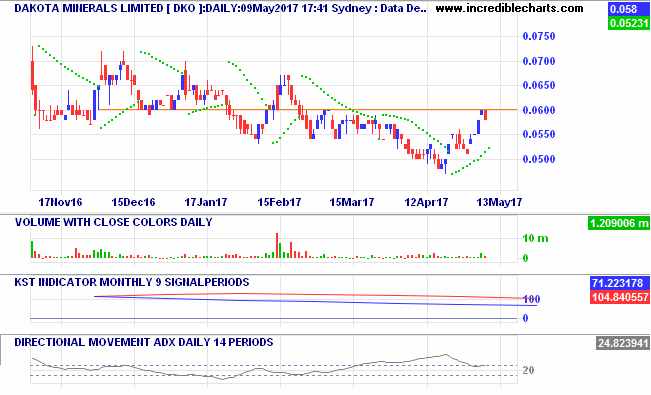
Task: Click the 0.0600 price axis label
Action: [538, 110]
